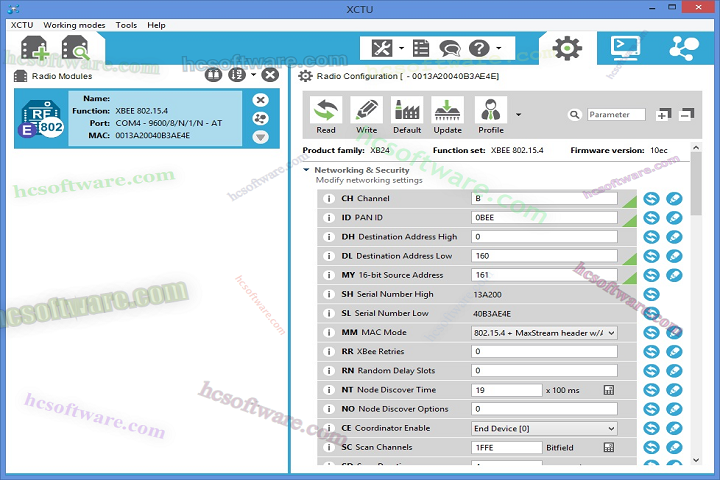
Task: Click the first round icon in Radio Modules header
Action: pos(213,74)
